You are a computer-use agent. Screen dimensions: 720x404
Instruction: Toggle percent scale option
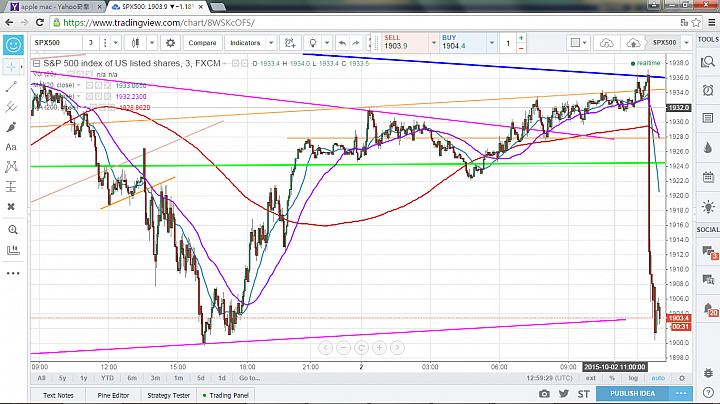pyautogui.click(x=612, y=378)
